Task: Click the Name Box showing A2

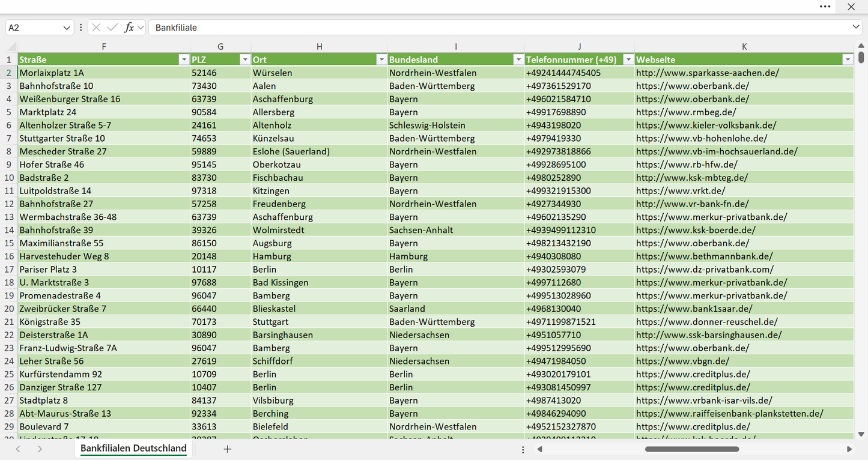Action: click(34, 28)
